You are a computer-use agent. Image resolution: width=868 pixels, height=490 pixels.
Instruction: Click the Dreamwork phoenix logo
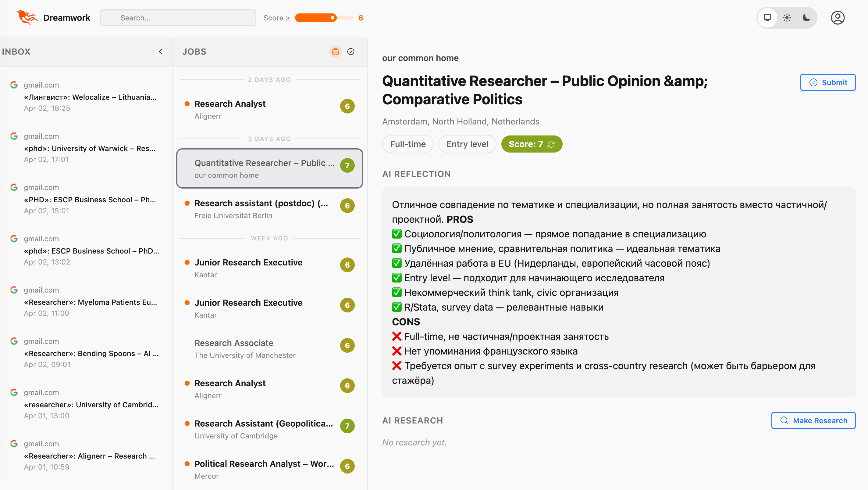pos(27,17)
